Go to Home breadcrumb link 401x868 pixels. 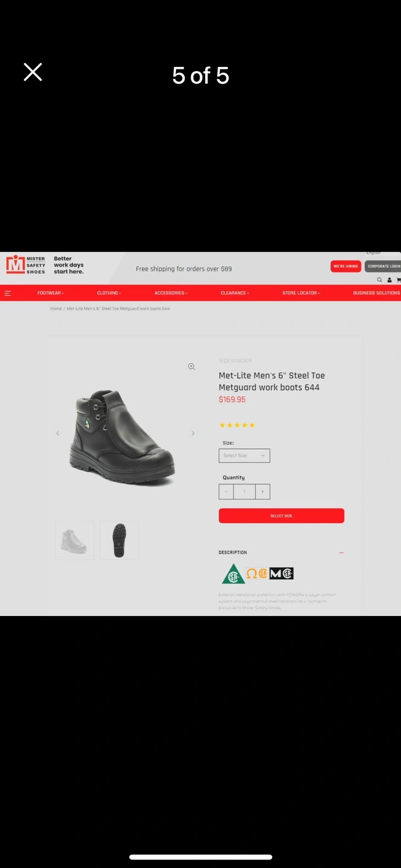click(56, 309)
